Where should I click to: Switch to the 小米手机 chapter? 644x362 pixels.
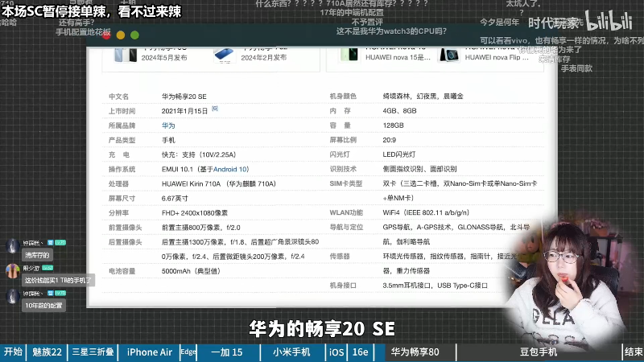(291, 352)
